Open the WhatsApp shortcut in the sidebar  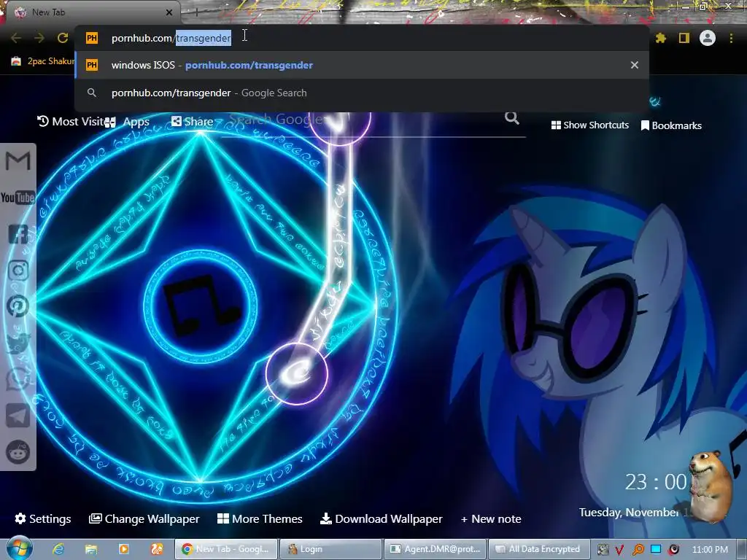pos(18,379)
